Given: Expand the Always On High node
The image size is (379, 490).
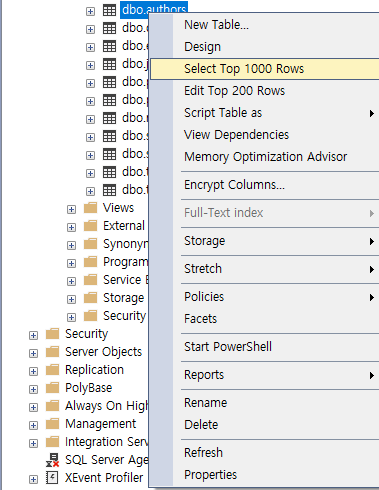Looking at the screenshot, I should (x=33, y=407).
